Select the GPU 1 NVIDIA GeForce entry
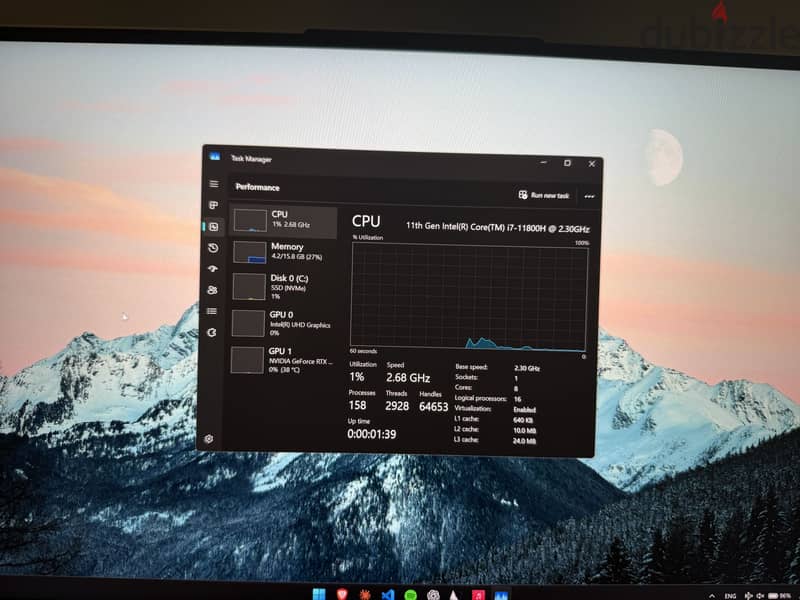 coord(283,360)
